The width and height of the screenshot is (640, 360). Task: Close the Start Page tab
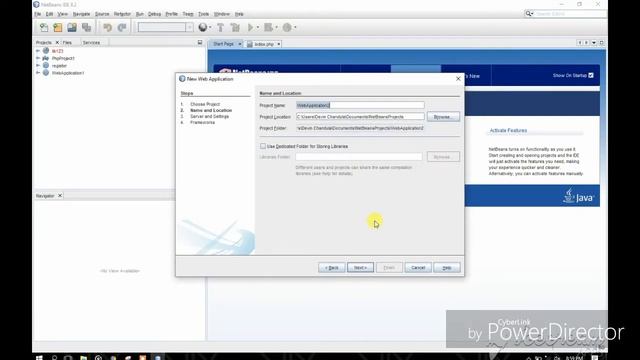pyautogui.click(x=240, y=44)
